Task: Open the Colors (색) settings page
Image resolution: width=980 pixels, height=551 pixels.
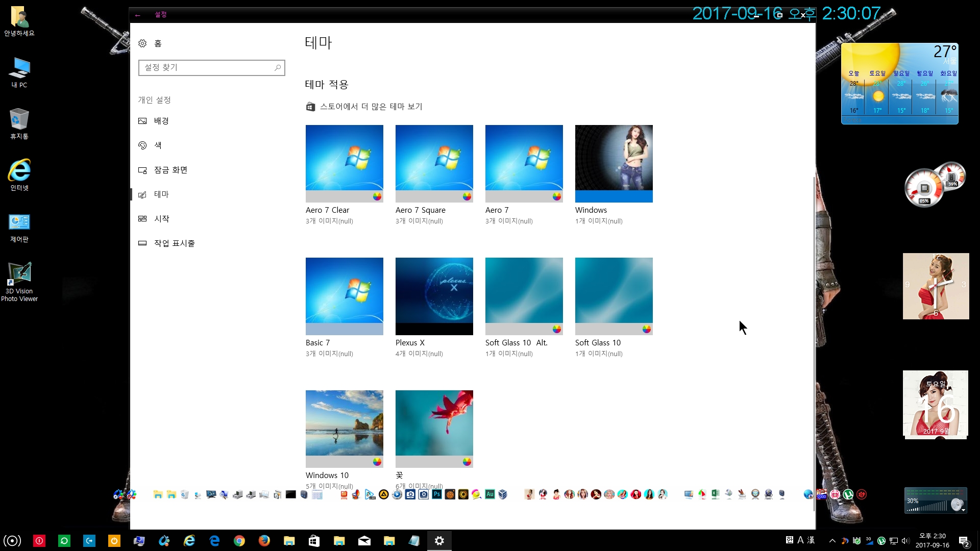Action: (150, 145)
